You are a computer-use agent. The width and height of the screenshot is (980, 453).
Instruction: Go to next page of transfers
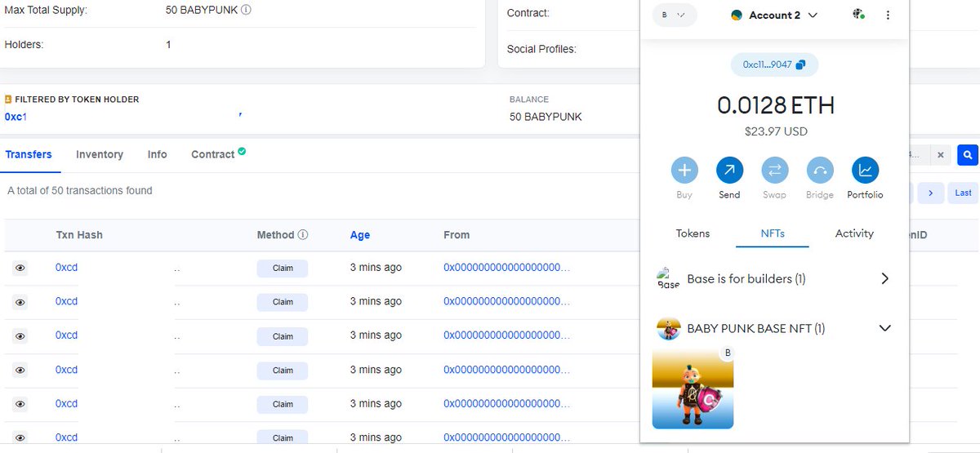(930, 193)
